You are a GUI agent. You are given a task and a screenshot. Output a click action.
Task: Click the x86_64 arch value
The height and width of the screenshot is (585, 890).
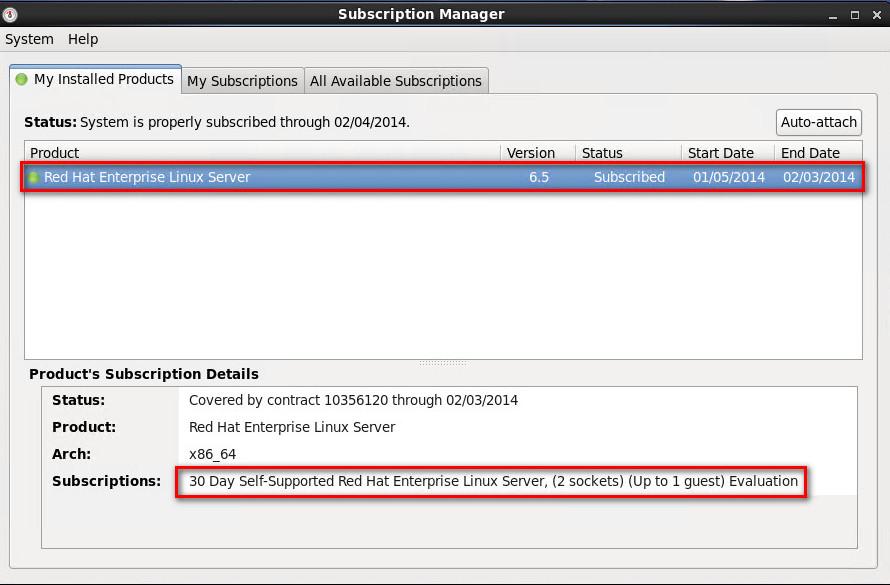[x=212, y=454]
